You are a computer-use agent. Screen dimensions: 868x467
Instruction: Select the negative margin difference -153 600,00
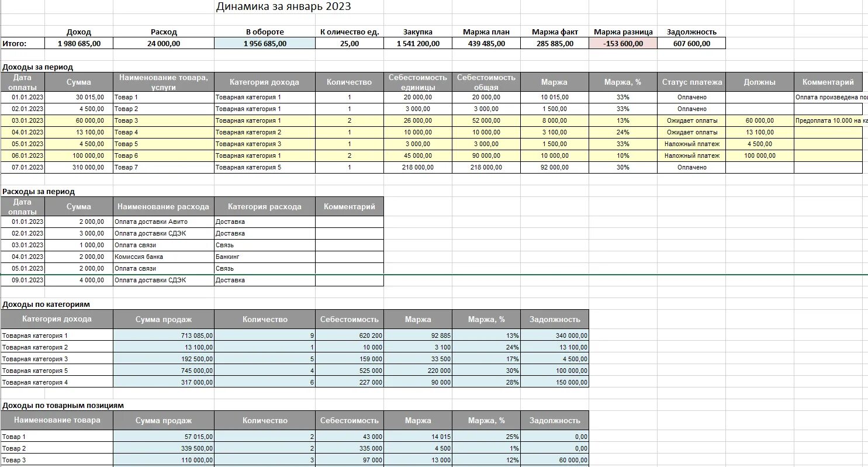tap(623, 43)
